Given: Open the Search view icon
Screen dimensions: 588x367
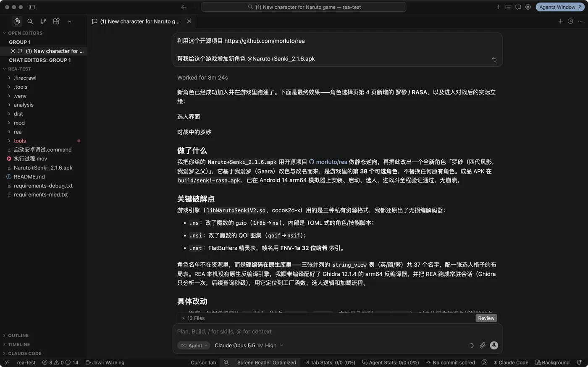Looking at the screenshot, I should pos(30,21).
